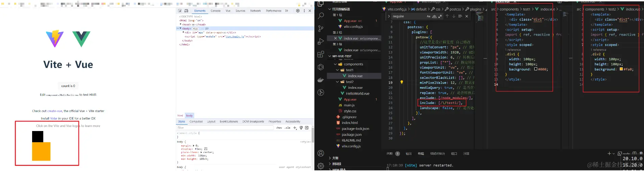The image size is (644, 171).
Task: Toggle the device toolbar icon in DevTools
Action: 186,11
